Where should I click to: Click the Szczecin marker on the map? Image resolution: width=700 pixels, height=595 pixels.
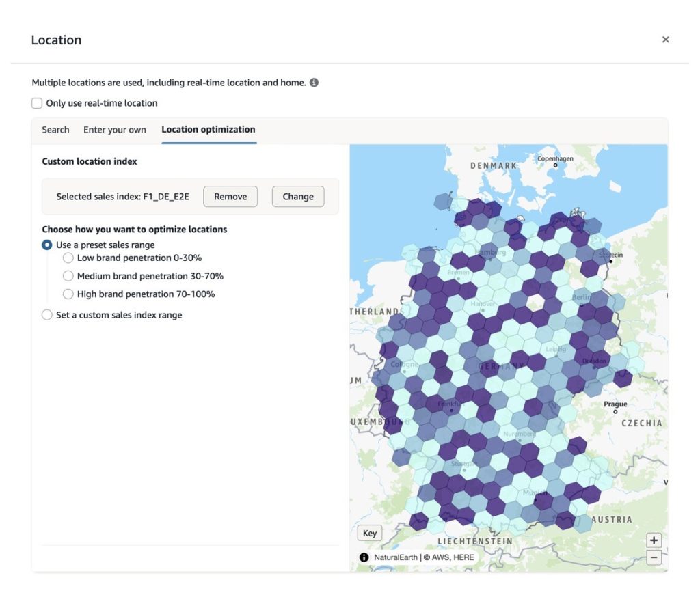point(610,261)
